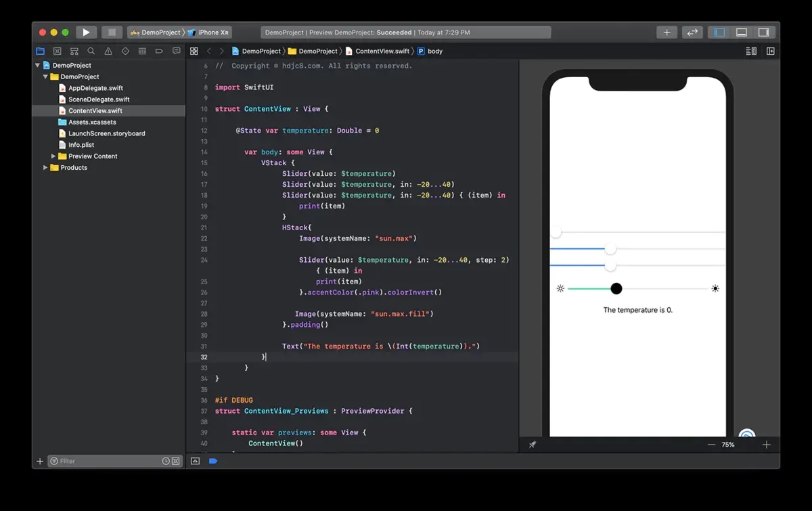Go back in editor history

(208, 51)
